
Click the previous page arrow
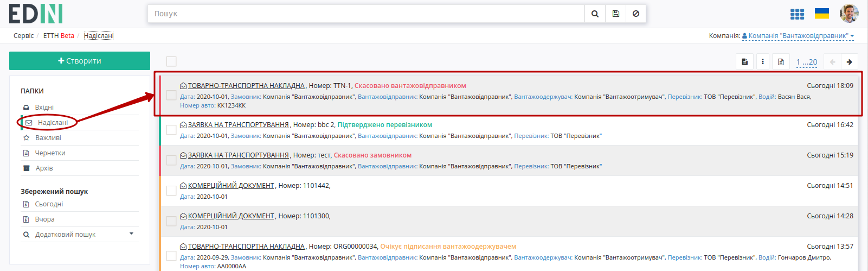pos(832,62)
